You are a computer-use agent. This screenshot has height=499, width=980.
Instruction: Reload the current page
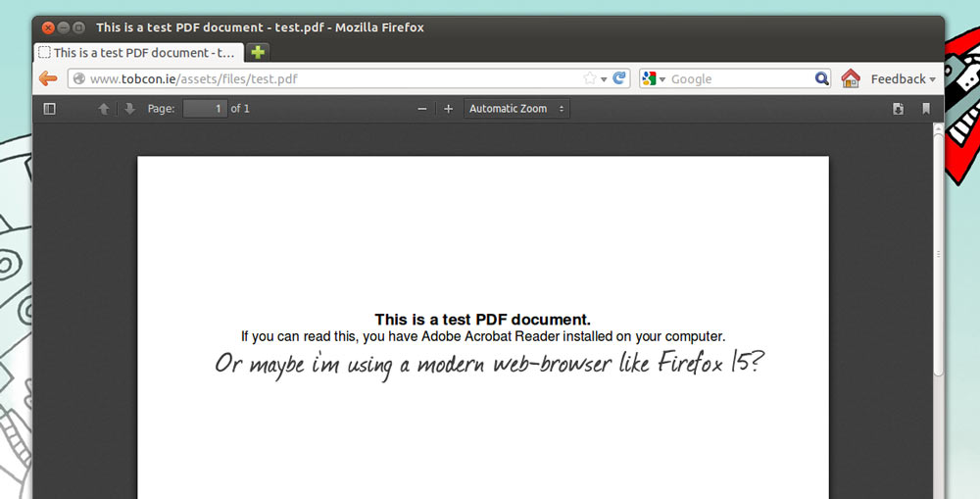tap(618, 78)
